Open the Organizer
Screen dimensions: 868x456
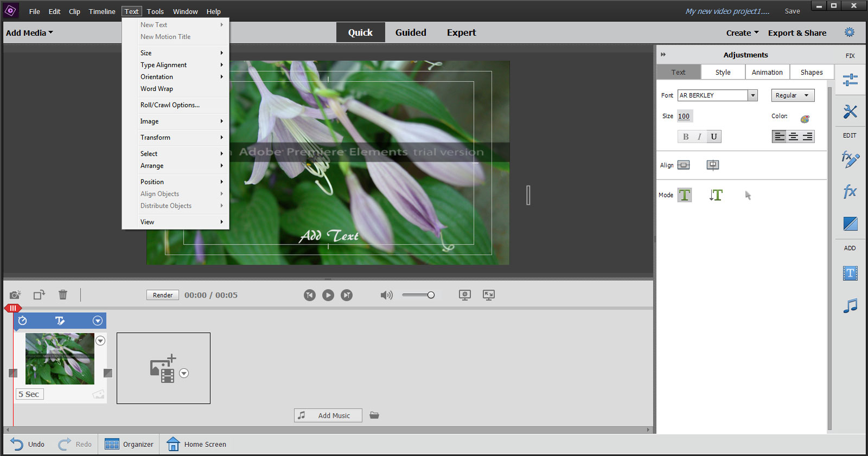pyautogui.click(x=129, y=444)
